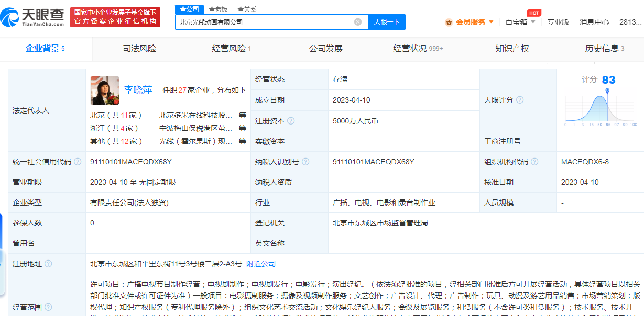The height and width of the screenshot is (316, 644).
Task: Click the industry text 广播、电视、电影和录音制作业
Action: pyautogui.click(x=384, y=202)
